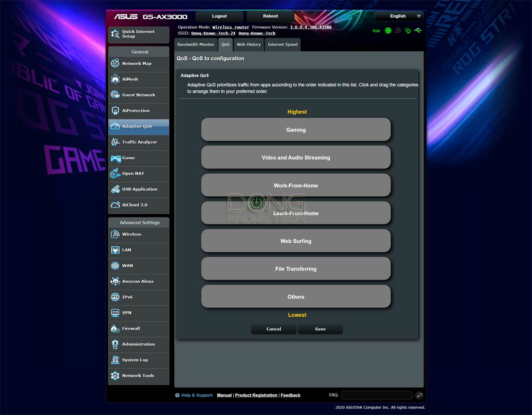Expand the English language dropdown

(x=399, y=16)
